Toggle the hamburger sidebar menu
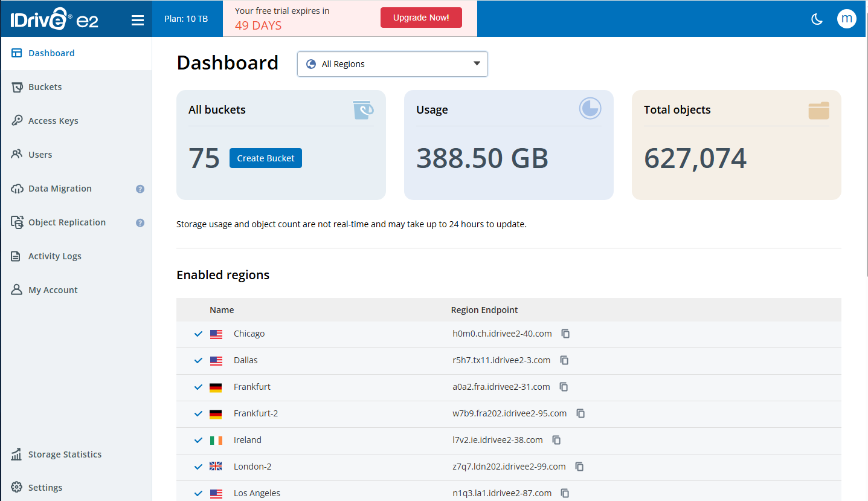 (138, 20)
